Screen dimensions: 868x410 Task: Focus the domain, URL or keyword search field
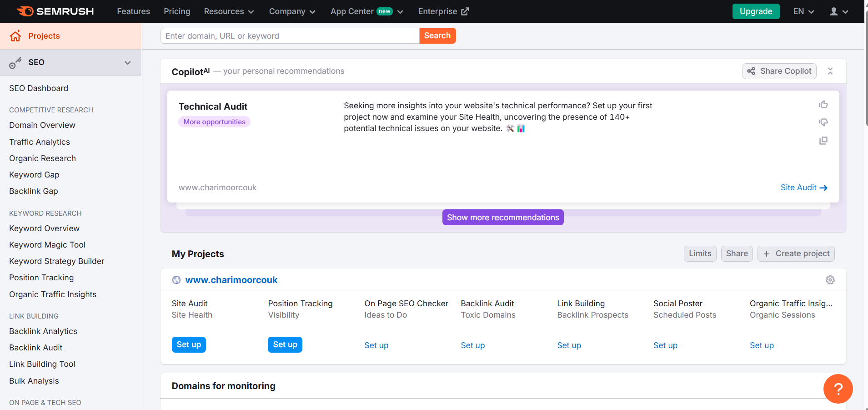tap(290, 36)
